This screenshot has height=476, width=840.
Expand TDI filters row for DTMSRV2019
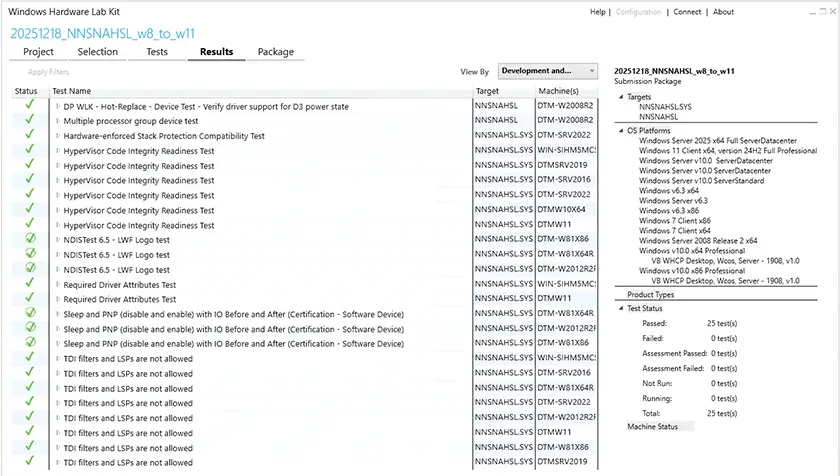coord(58,463)
